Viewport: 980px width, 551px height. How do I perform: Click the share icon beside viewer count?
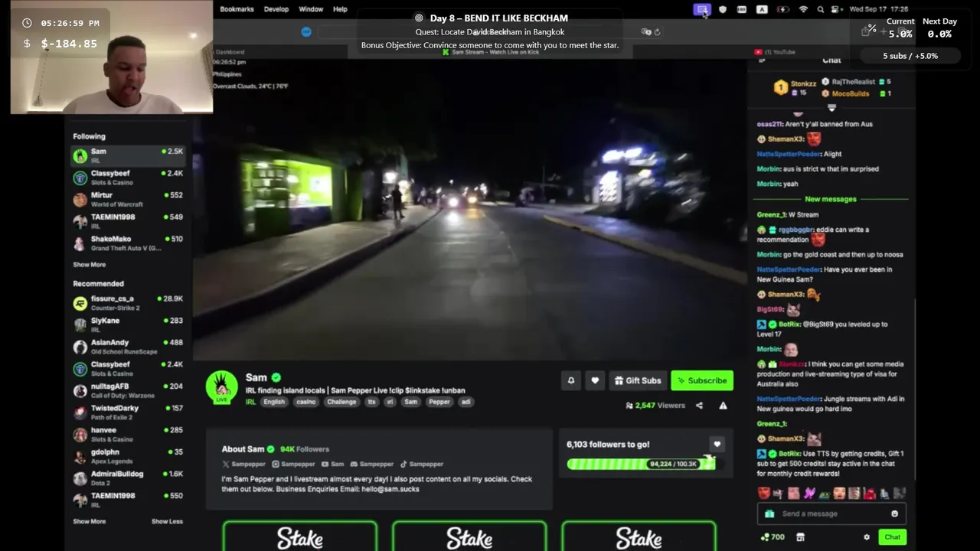point(699,406)
